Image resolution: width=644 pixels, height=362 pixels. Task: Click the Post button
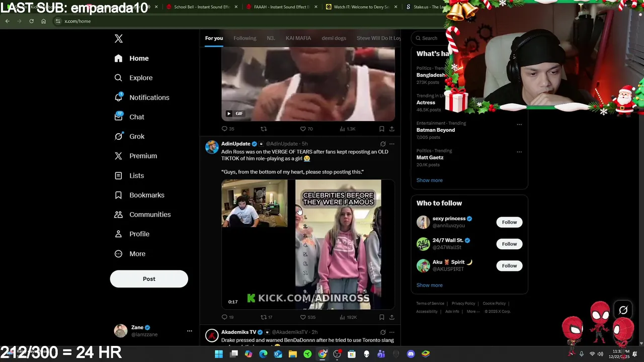pos(149,279)
